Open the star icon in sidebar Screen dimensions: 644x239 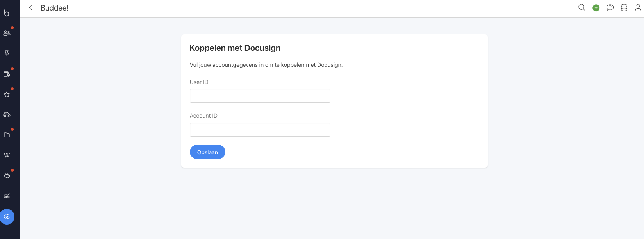coord(7,94)
